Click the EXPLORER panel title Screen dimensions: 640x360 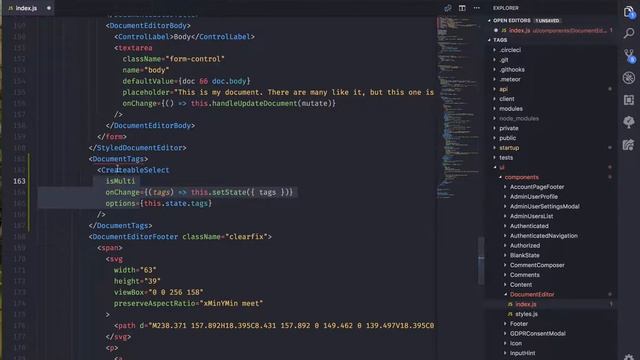506,8
